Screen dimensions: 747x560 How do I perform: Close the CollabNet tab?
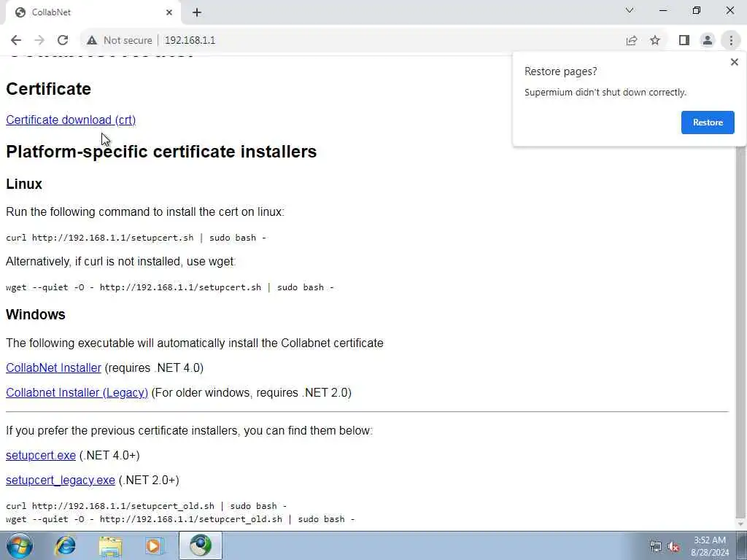(169, 12)
